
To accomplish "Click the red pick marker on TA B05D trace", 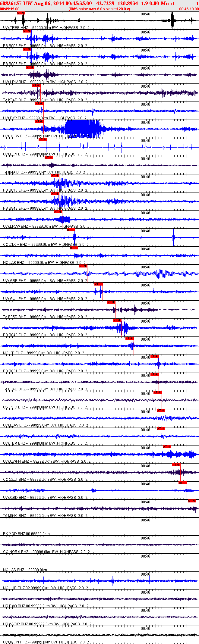I will point(111,302).
